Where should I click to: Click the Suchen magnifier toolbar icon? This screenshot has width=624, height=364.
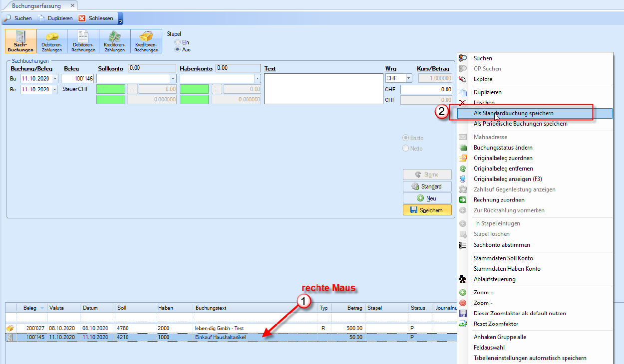pyautogui.click(x=8, y=18)
